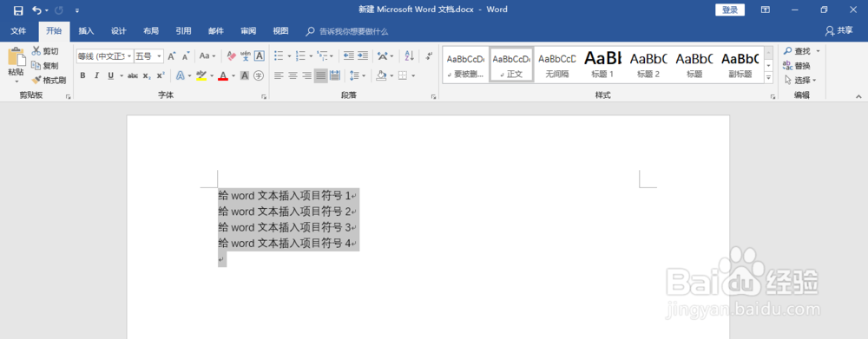Switch to the 布局 (Layout) tab

coord(151,31)
